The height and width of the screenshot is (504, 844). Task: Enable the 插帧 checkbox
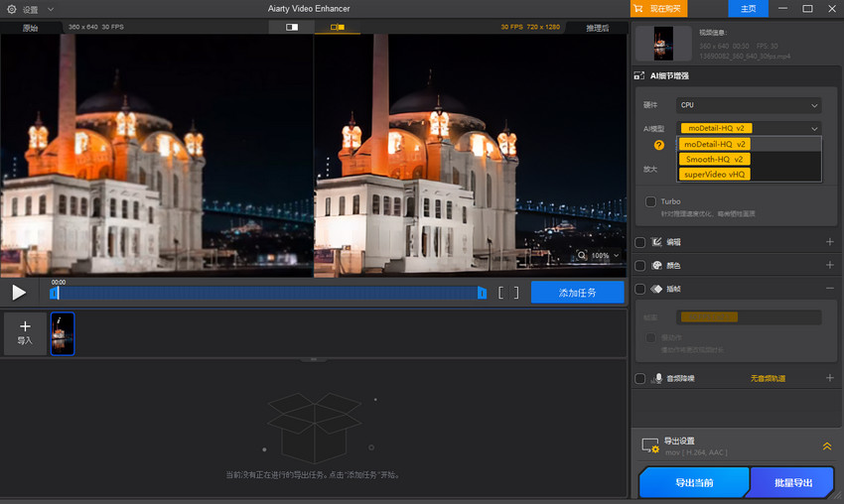(x=640, y=289)
